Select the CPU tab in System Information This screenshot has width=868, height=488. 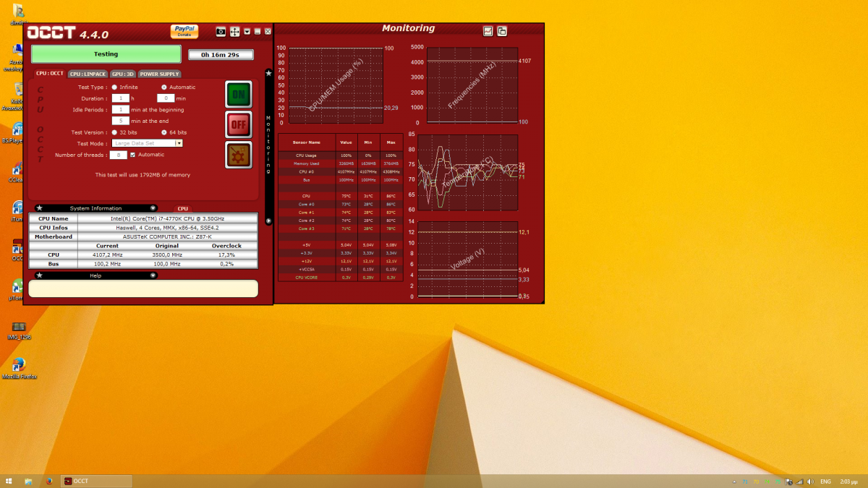183,208
